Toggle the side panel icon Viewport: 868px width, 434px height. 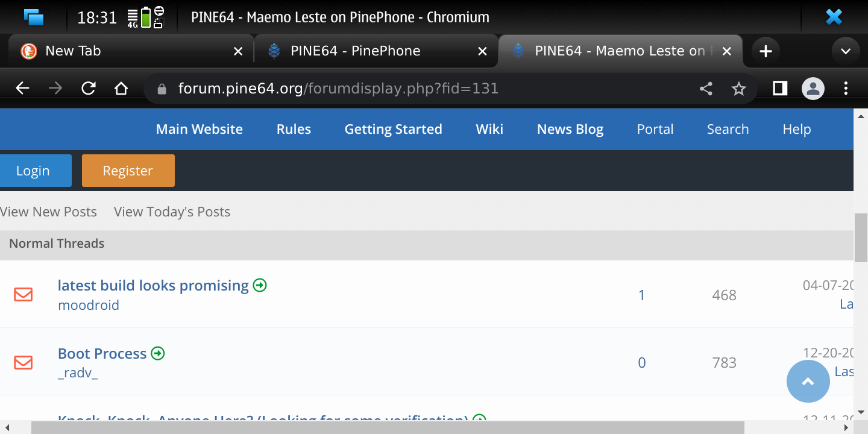(780, 89)
